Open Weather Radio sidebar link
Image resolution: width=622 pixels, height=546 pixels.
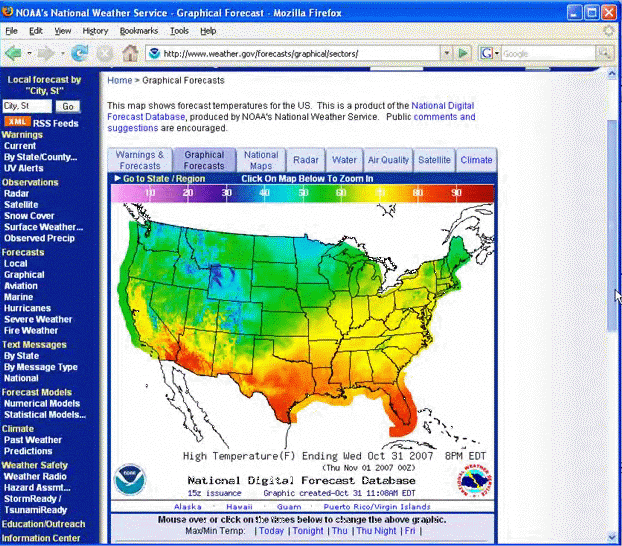click(x=35, y=476)
